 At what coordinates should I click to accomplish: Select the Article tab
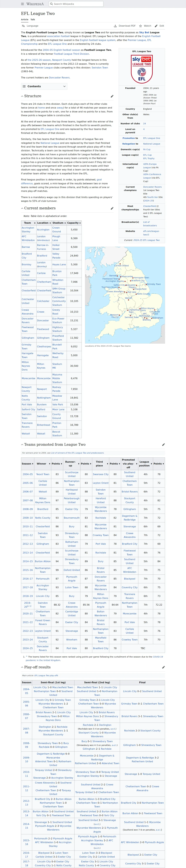pyautogui.click(x=25, y=20)
